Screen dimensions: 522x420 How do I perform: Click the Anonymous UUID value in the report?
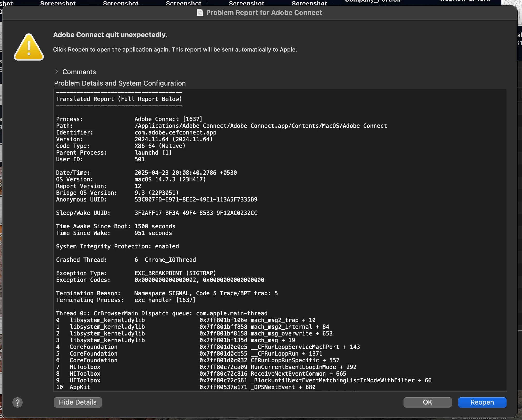[196, 199]
